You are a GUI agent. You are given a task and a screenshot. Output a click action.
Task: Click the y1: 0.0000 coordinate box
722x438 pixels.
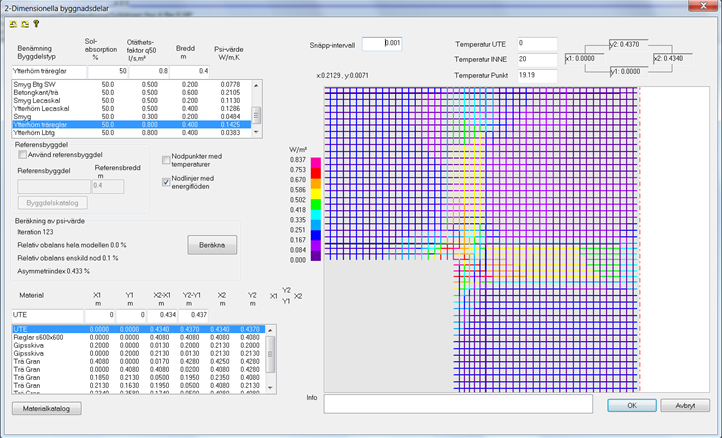(x=629, y=72)
